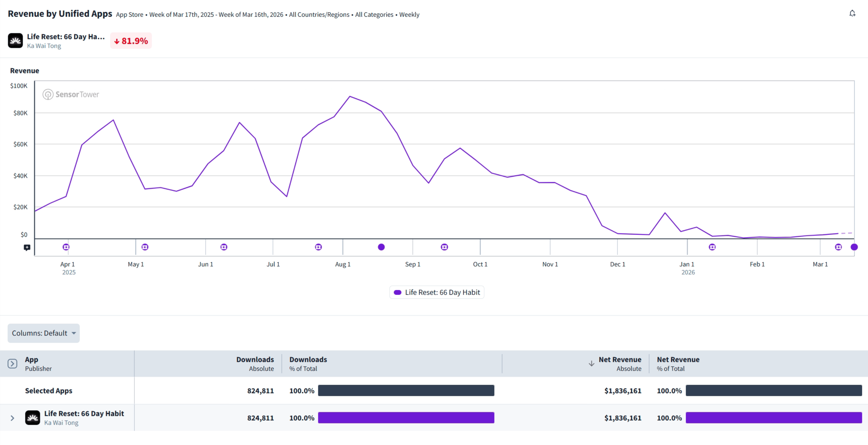The width and height of the screenshot is (868, 445).
Task: Click the purple Net Revenue percentage bar
Action: pos(774,418)
